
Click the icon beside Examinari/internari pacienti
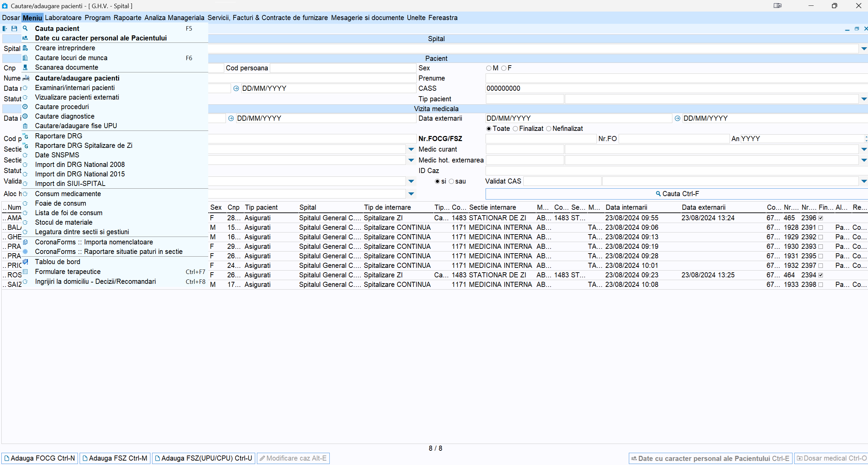(x=25, y=88)
